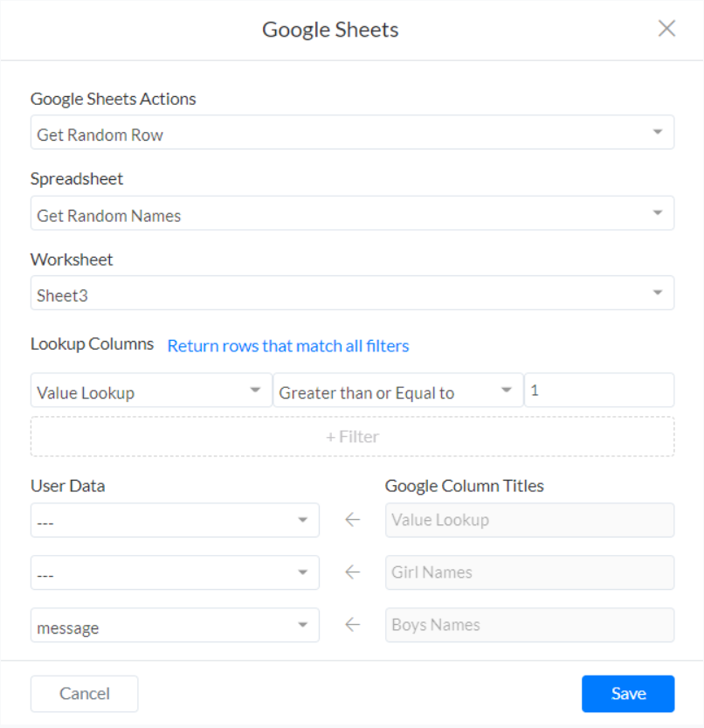Click the 'Return rows that match all filters' link
Viewport: 704px width, 728px height.
pos(288,346)
